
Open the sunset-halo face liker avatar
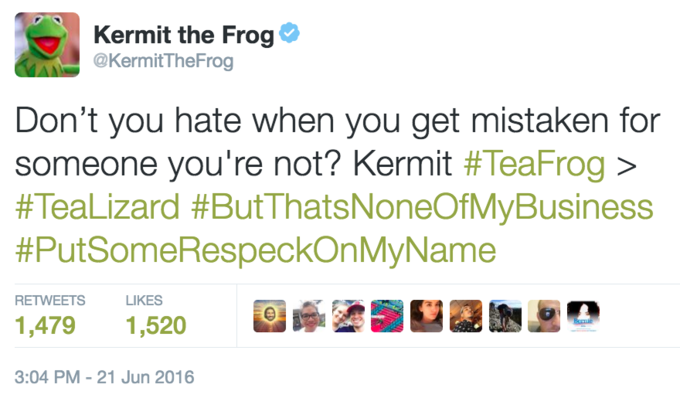point(270,316)
